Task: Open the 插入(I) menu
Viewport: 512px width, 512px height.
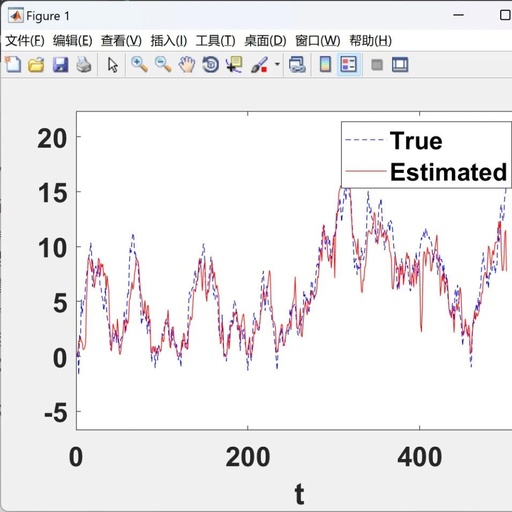Action: tap(169, 41)
